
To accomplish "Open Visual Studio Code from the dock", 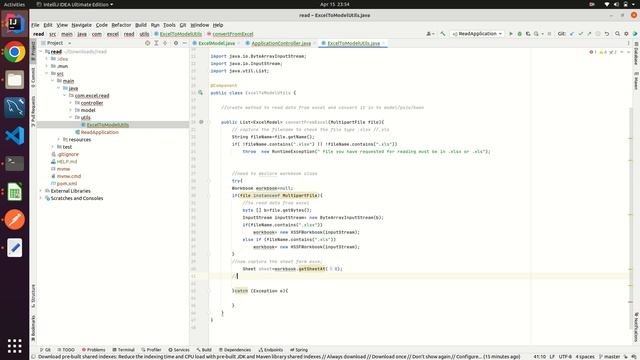I will 14,136.
